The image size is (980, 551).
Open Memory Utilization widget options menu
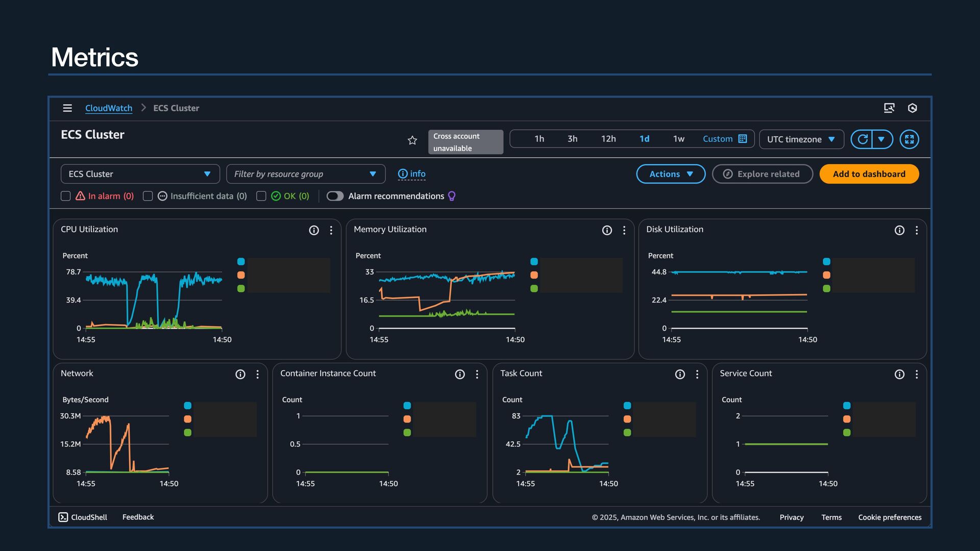click(624, 231)
